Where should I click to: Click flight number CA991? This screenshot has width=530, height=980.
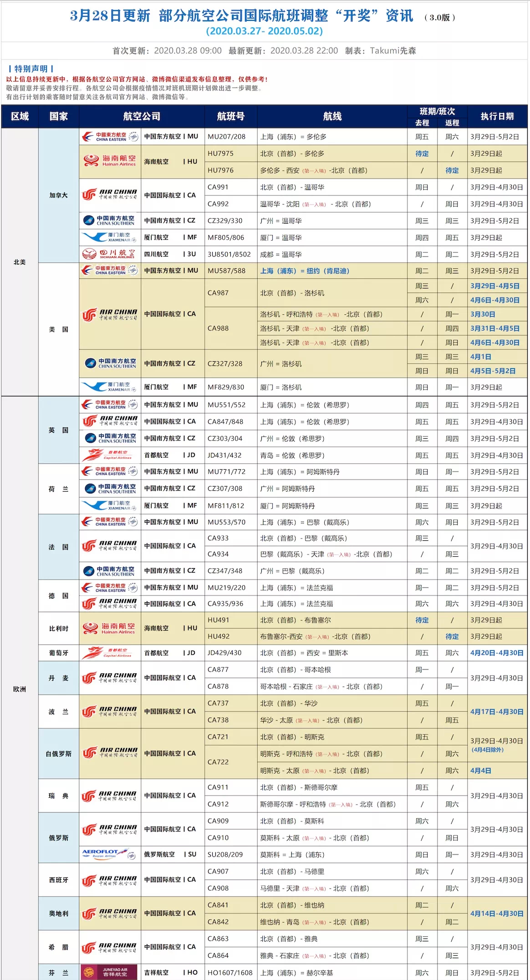pos(218,187)
